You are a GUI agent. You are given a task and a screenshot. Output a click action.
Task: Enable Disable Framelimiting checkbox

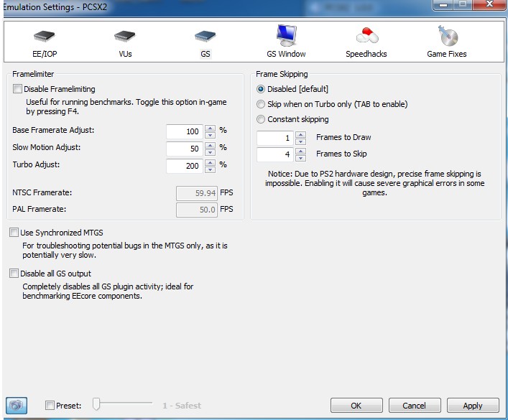click(x=17, y=89)
